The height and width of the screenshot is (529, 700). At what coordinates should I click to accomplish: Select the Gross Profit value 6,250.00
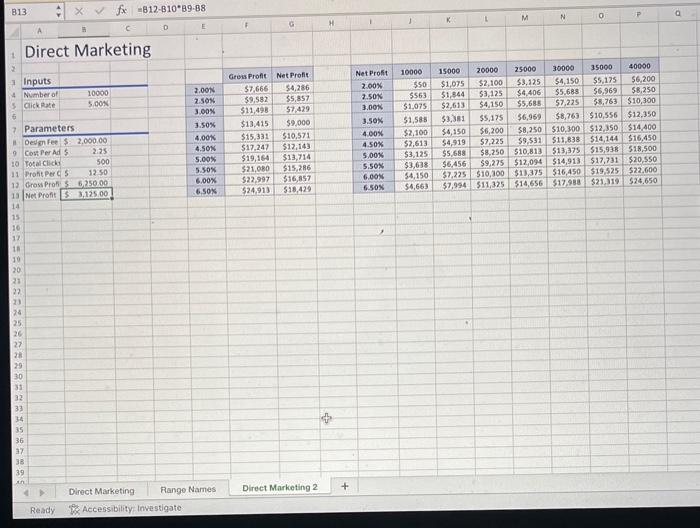click(x=86, y=183)
